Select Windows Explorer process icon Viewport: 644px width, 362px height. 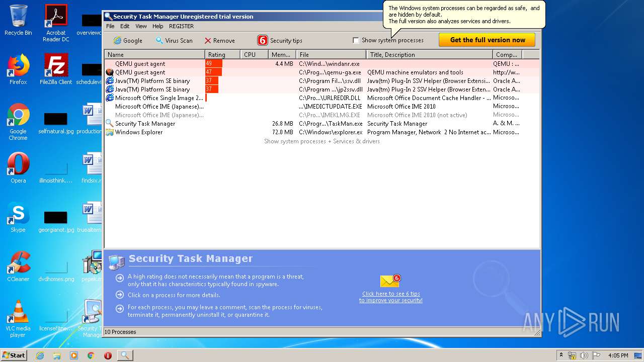click(x=109, y=132)
